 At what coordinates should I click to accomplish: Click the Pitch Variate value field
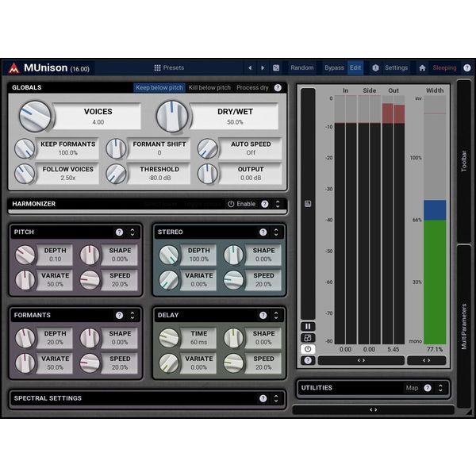[55, 280]
